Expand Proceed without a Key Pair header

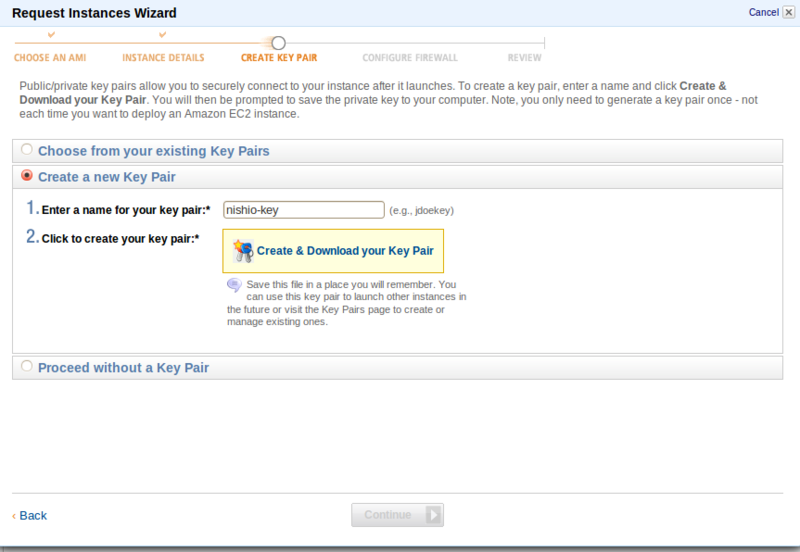(x=397, y=368)
